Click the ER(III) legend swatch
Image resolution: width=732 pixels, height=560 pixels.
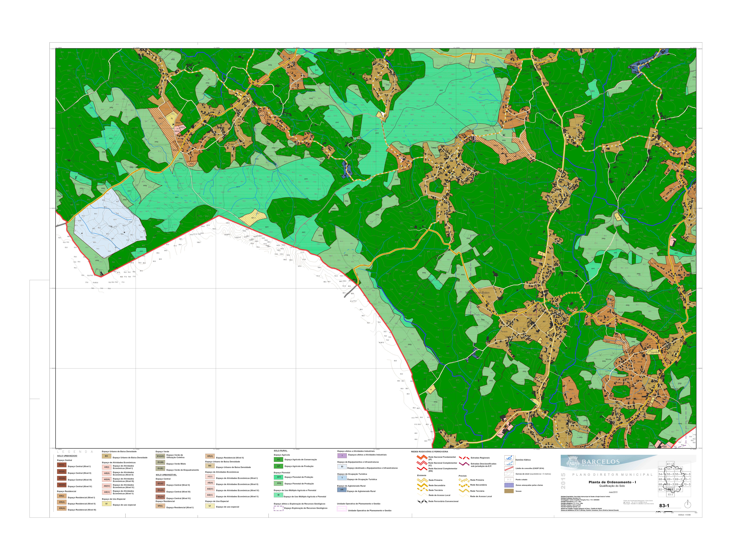(62, 508)
